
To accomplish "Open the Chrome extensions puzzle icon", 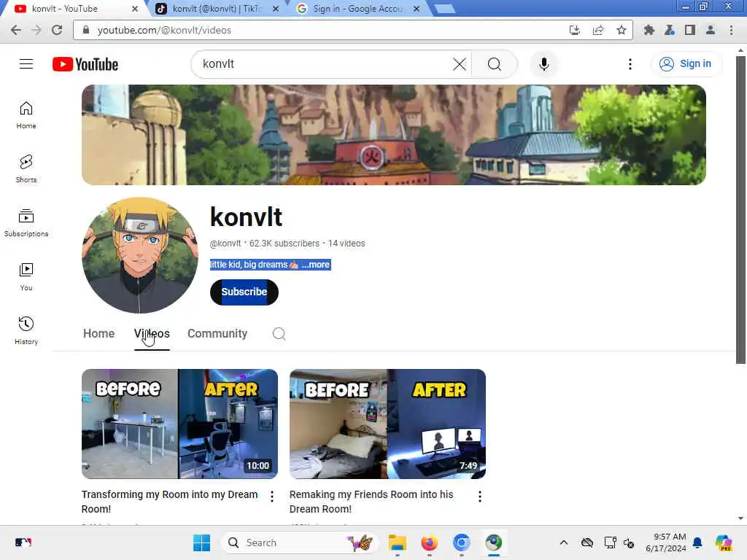I will point(649,30).
